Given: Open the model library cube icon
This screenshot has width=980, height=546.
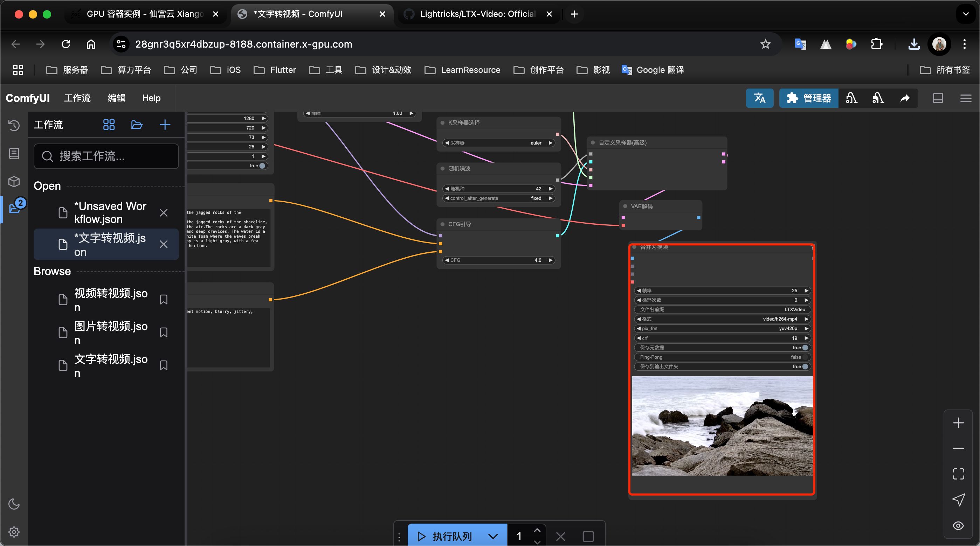Looking at the screenshot, I should pos(14,181).
